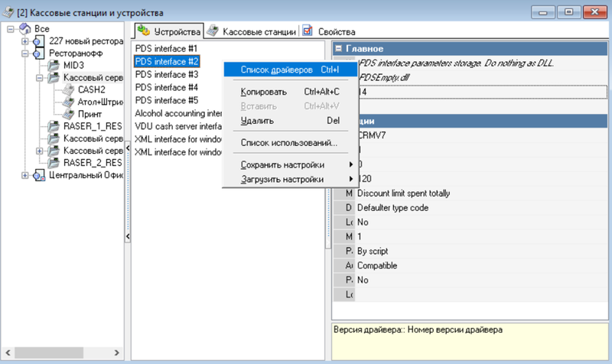Select RASER_2_RES in the tree

(x=93, y=163)
